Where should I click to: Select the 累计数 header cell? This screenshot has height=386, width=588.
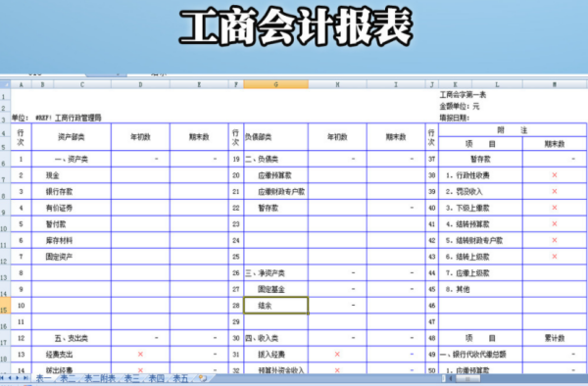pos(555,338)
